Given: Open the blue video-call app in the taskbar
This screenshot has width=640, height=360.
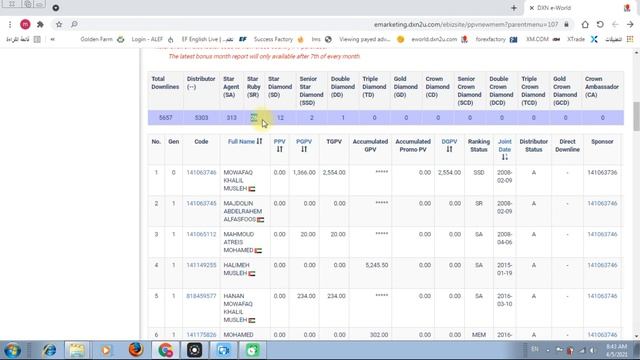Looking at the screenshot, I should 223,350.
